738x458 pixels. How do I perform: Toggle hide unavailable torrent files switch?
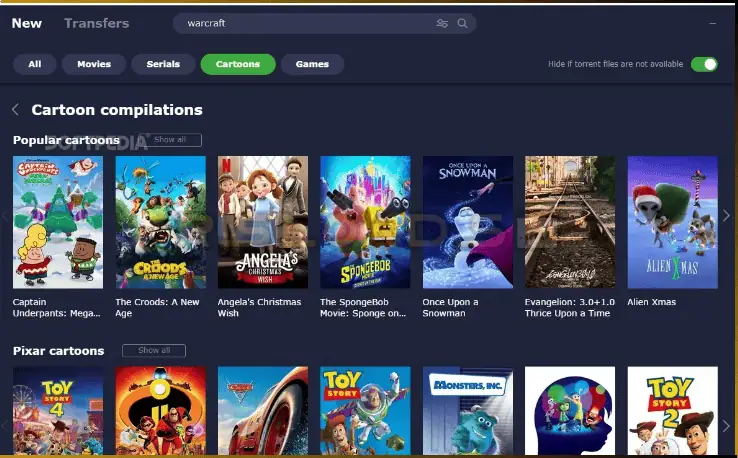point(704,64)
